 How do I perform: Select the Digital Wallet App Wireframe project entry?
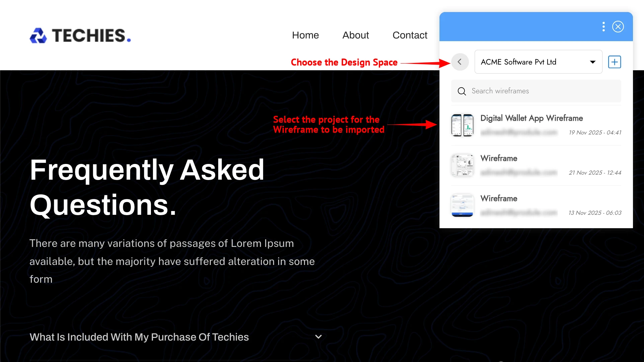pos(532,118)
